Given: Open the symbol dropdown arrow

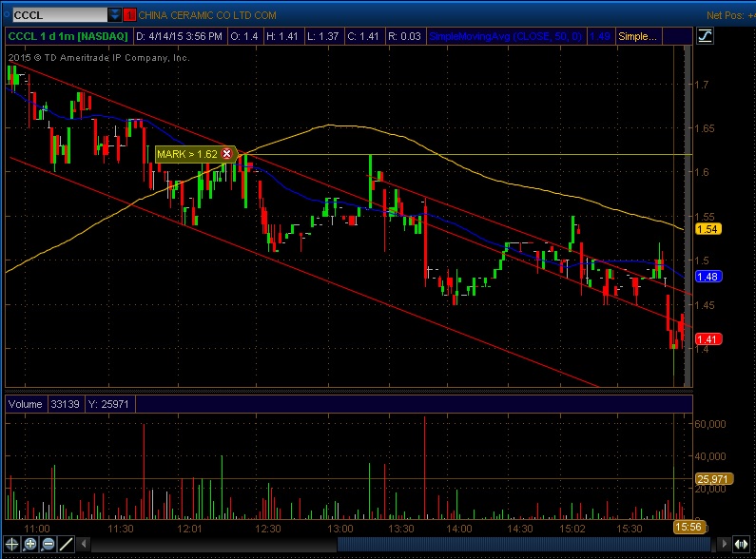Looking at the screenshot, I should click(115, 15).
